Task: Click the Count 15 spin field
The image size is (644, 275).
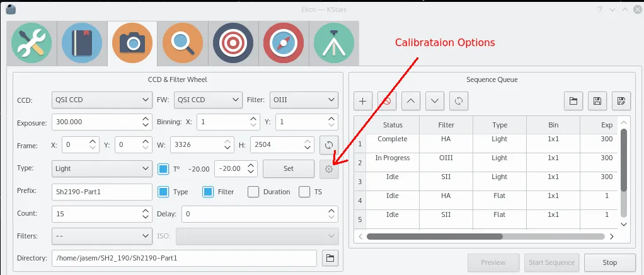Action: click(102, 214)
